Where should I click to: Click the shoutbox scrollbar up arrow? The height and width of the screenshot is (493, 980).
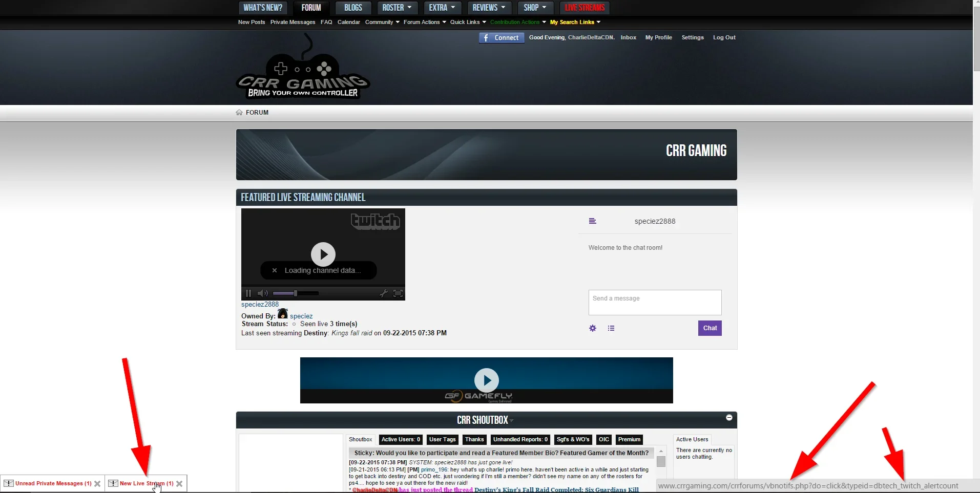click(x=661, y=451)
